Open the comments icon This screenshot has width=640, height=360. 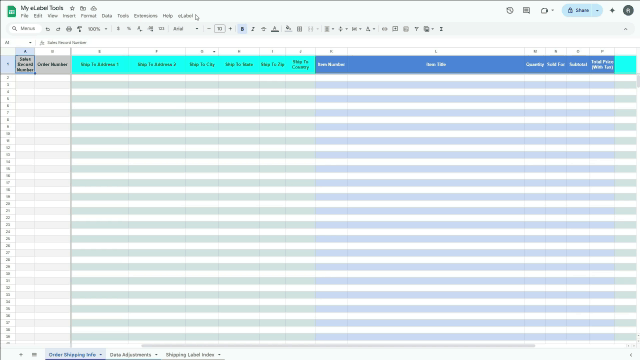[527, 11]
